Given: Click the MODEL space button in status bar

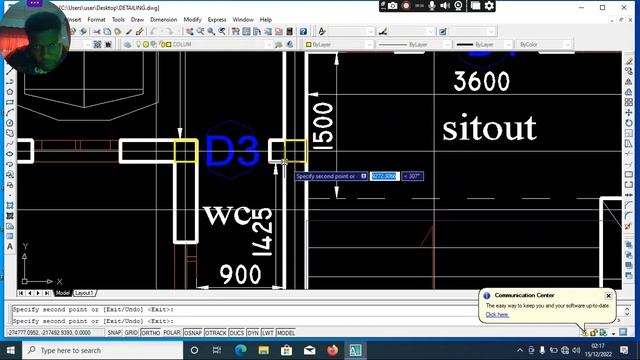Looking at the screenshot, I should pos(286,333).
